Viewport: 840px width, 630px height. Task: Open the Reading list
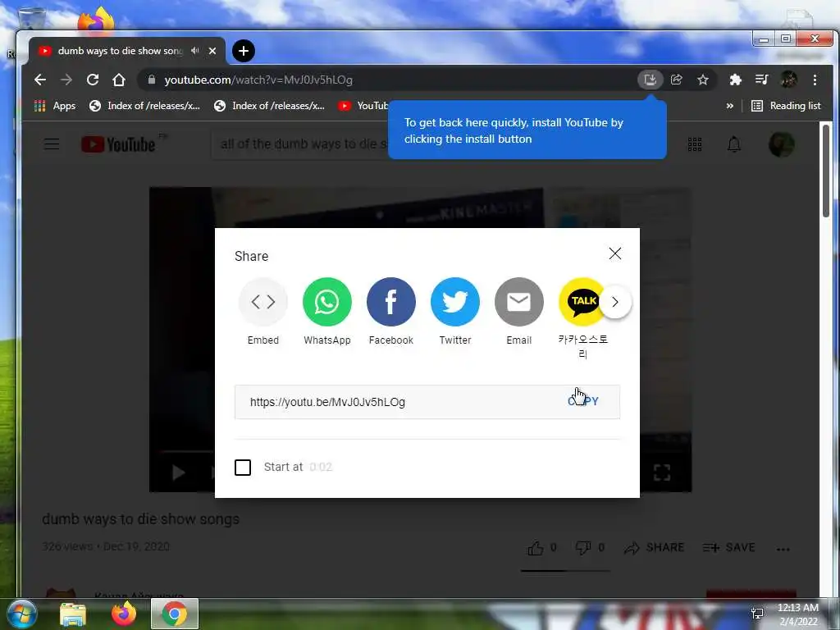[786, 106]
